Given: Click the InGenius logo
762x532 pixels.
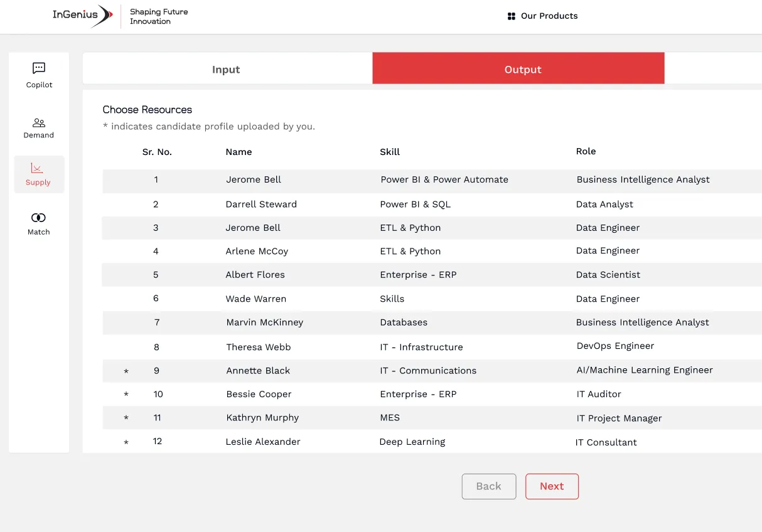Looking at the screenshot, I should coord(83,16).
